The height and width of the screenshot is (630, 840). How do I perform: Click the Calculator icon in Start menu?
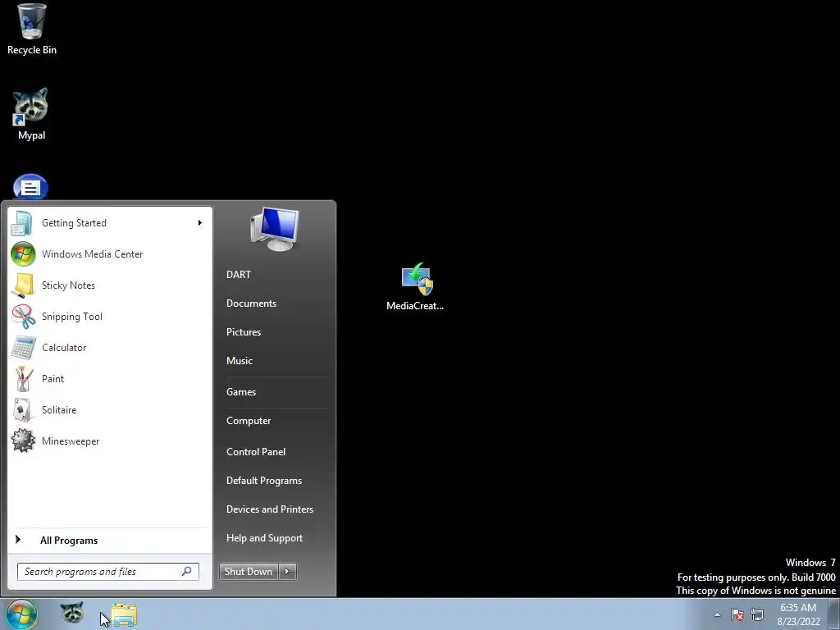click(x=23, y=347)
